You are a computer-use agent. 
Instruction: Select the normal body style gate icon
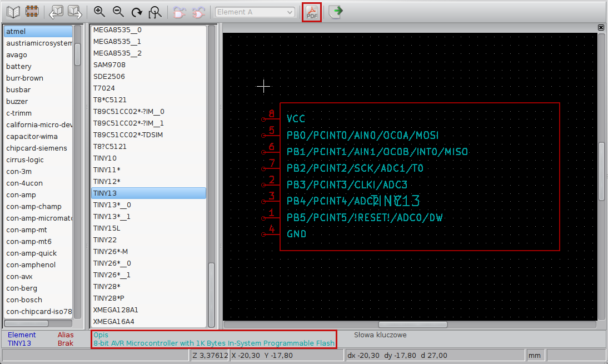(x=179, y=12)
